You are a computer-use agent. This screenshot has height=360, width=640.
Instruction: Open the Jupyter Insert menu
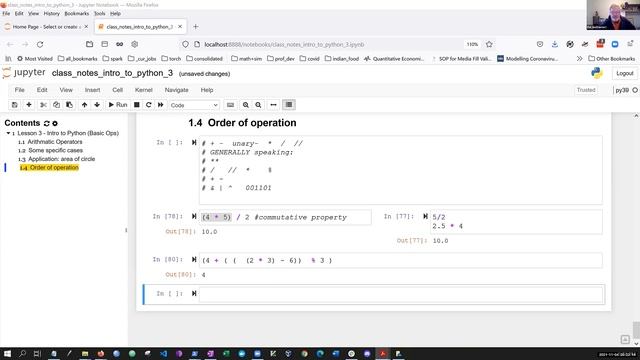coord(92,90)
